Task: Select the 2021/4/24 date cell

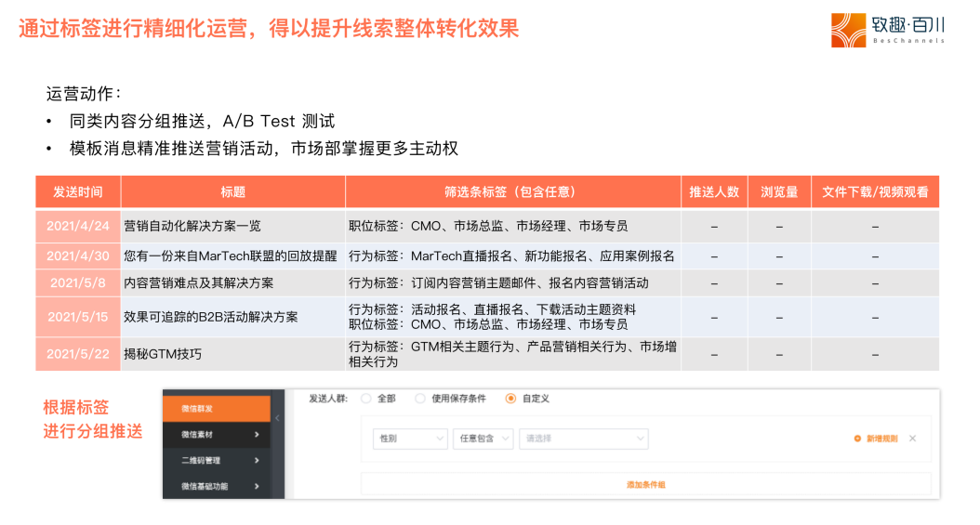Action: point(78,226)
